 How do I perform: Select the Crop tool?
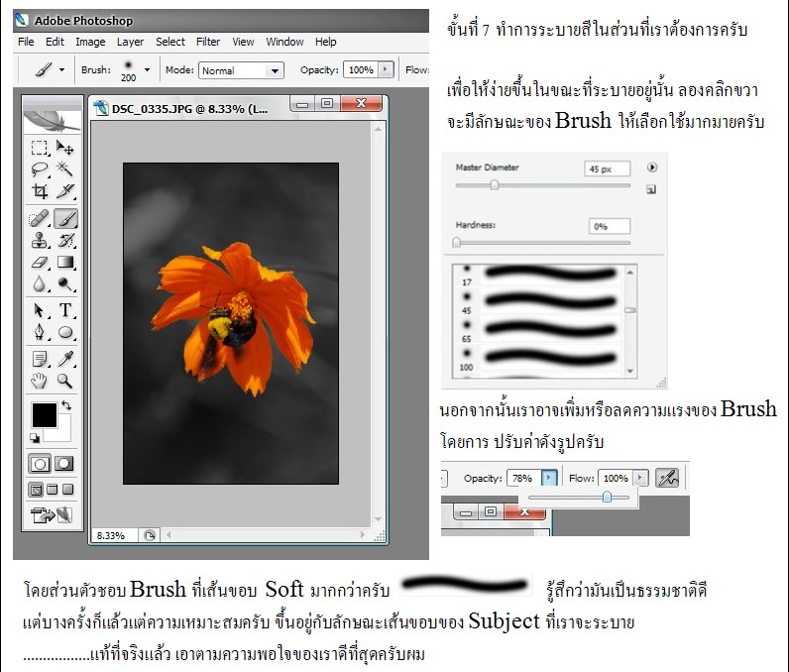pyautogui.click(x=40, y=191)
